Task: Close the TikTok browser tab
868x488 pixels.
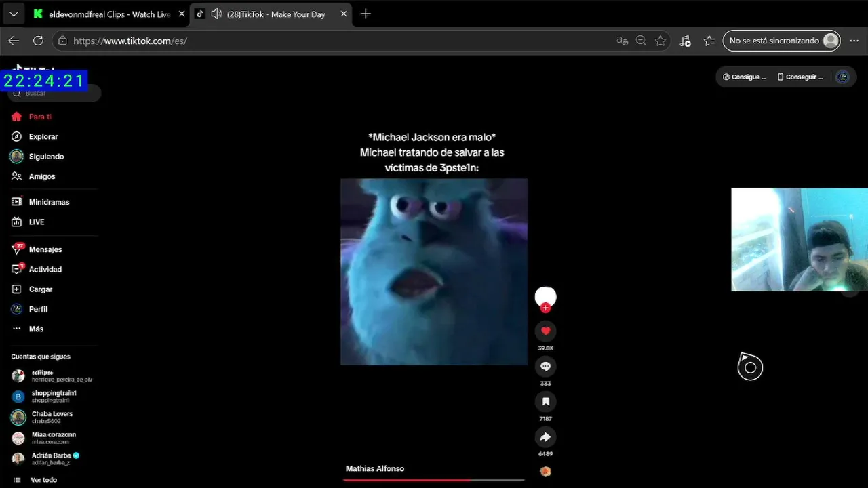Action: pyautogui.click(x=343, y=14)
